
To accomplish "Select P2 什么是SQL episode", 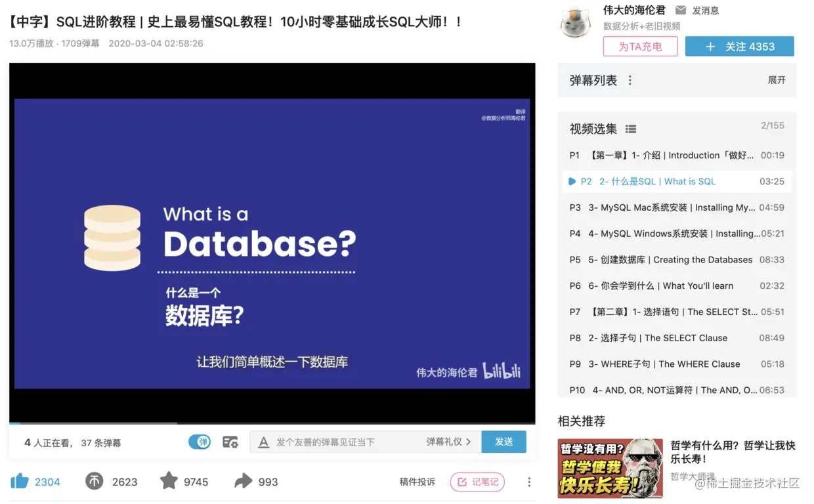I will point(677,182).
